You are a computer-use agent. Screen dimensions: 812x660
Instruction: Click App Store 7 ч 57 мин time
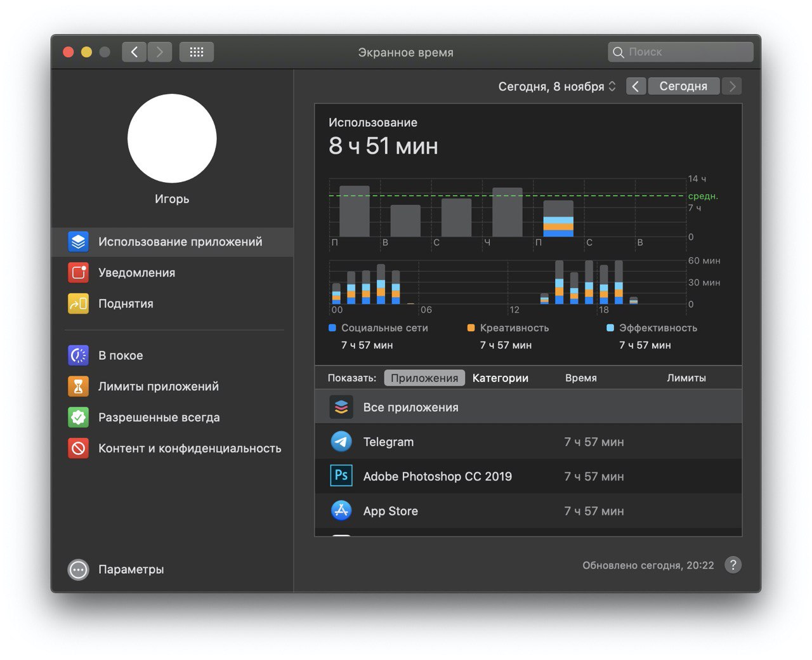click(x=594, y=511)
